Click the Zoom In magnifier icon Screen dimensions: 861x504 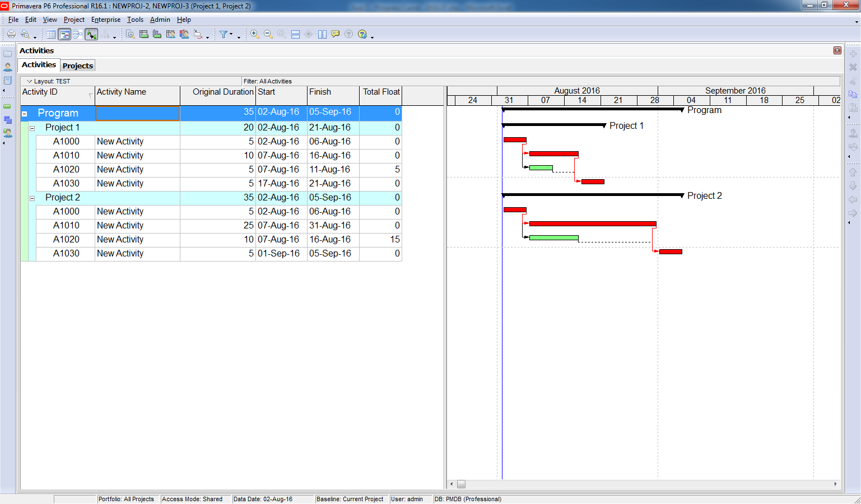[x=254, y=34]
